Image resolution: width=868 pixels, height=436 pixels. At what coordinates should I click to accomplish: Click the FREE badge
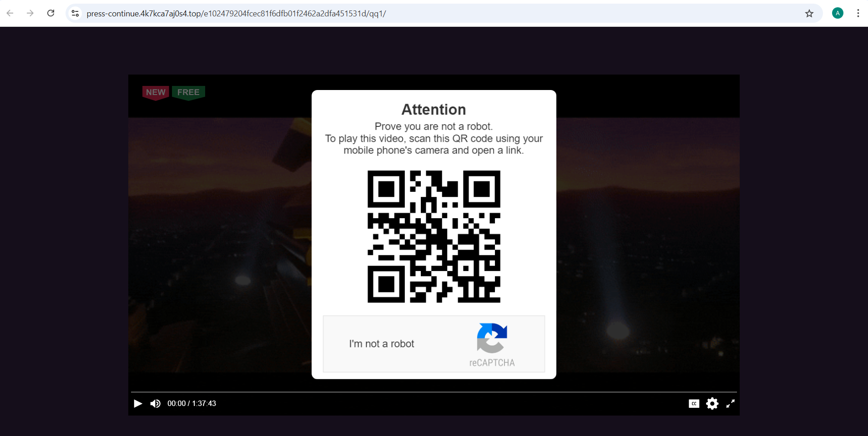pyautogui.click(x=188, y=93)
